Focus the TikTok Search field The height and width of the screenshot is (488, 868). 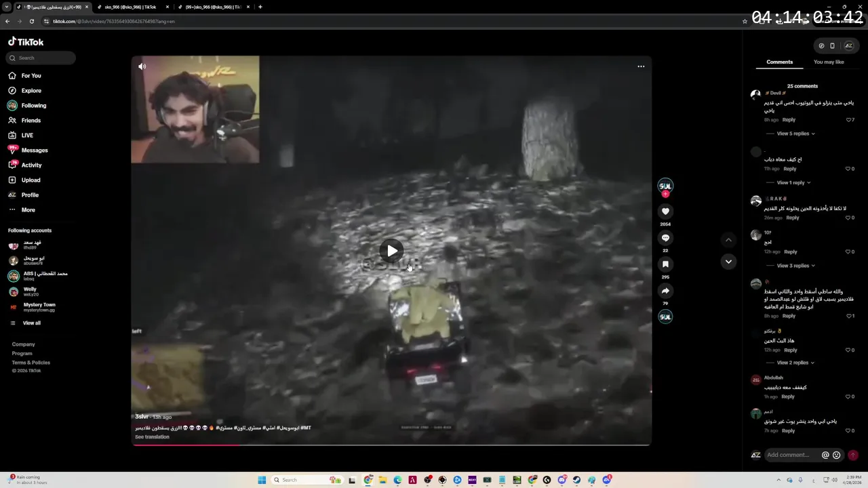42,58
